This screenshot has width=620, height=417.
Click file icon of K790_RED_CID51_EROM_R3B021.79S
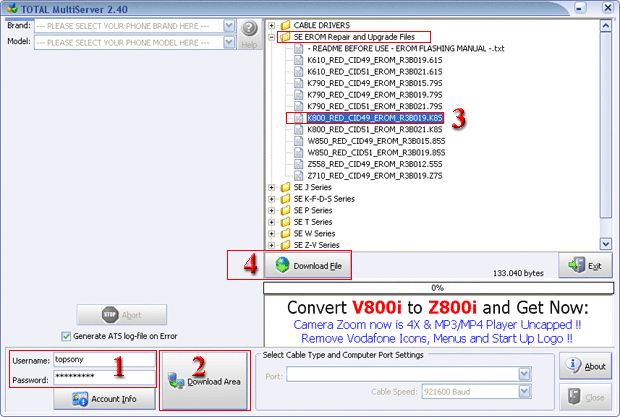299,106
